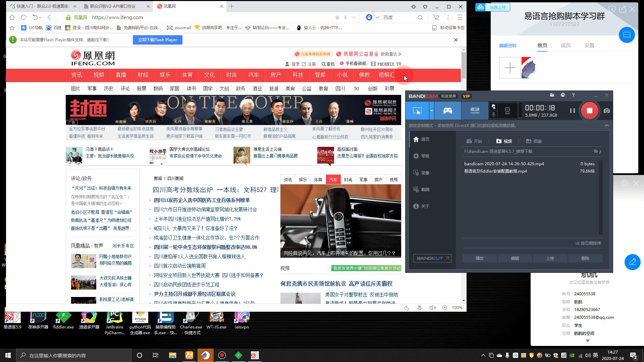644x362 pixels.
Task: Click the 上传 button in Bandicam
Action: click(550, 258)
